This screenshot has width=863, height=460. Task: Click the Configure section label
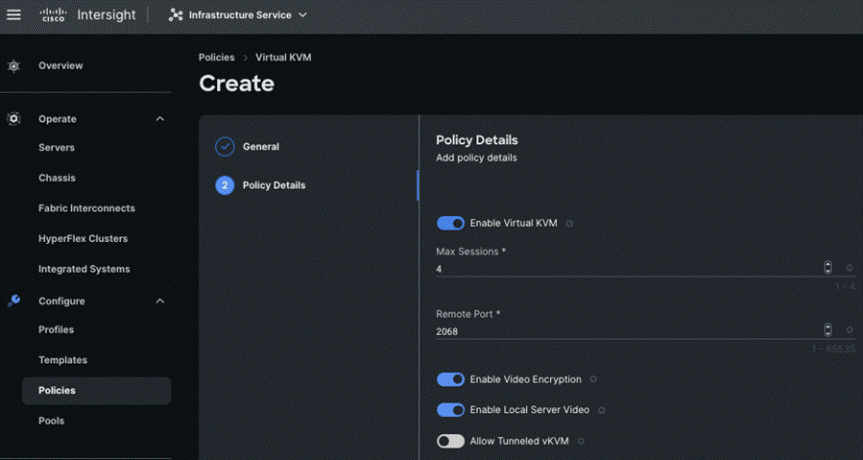pos(62,301)
